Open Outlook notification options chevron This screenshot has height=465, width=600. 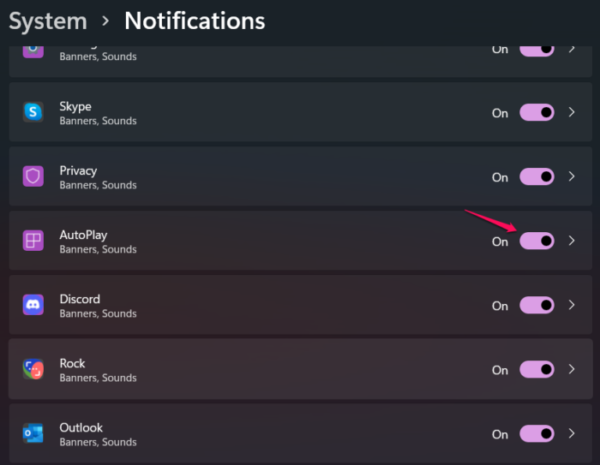pyautogui.click(x=572, y=434)
